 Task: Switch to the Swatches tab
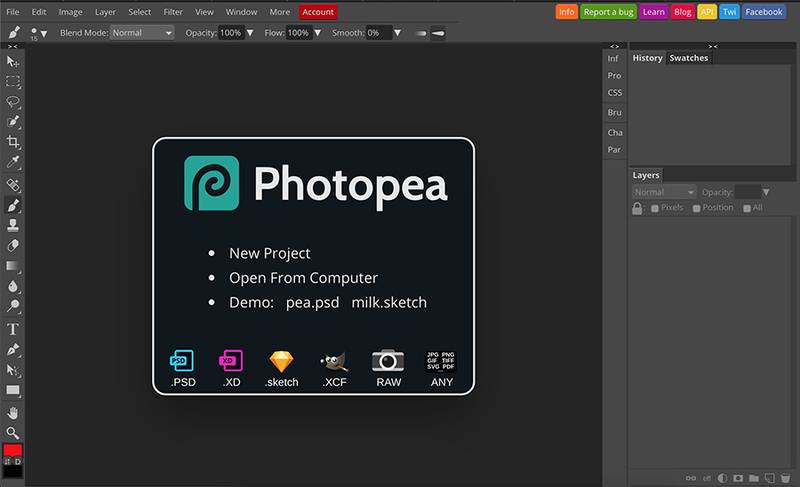[x=689, y=58]
